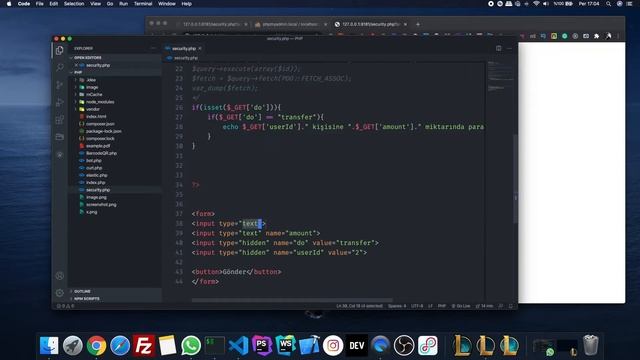This screenshot has height=360, width=640.
Task: Open Run and Debug view in activity bar
Action: tap(60, 102)
